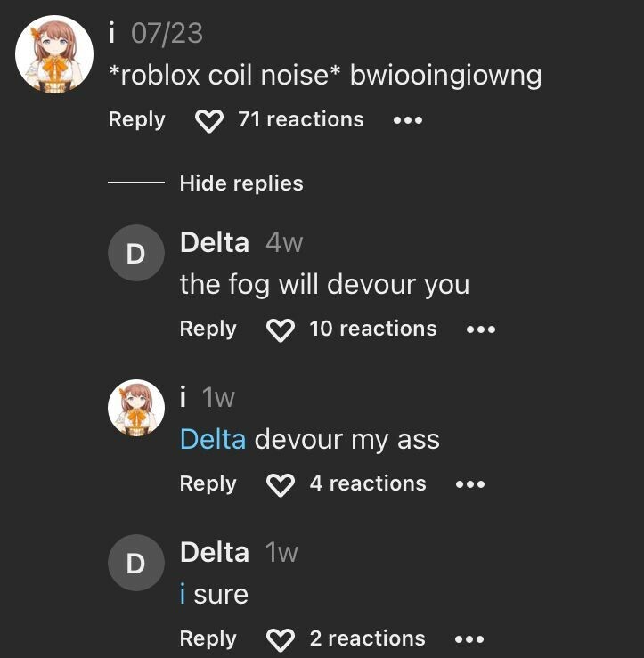Like Delta's fog will devour you reply

(281, 330)
